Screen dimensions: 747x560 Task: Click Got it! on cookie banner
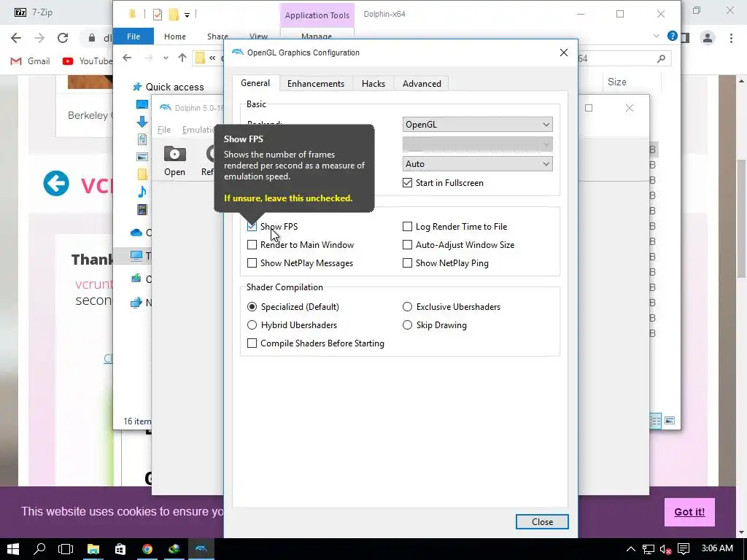point(689,512)
